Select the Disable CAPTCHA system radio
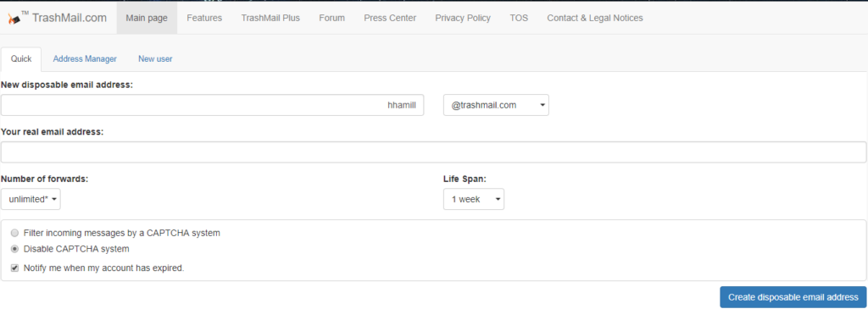Viewport: 868px width, 320px height. click(14, 249)
